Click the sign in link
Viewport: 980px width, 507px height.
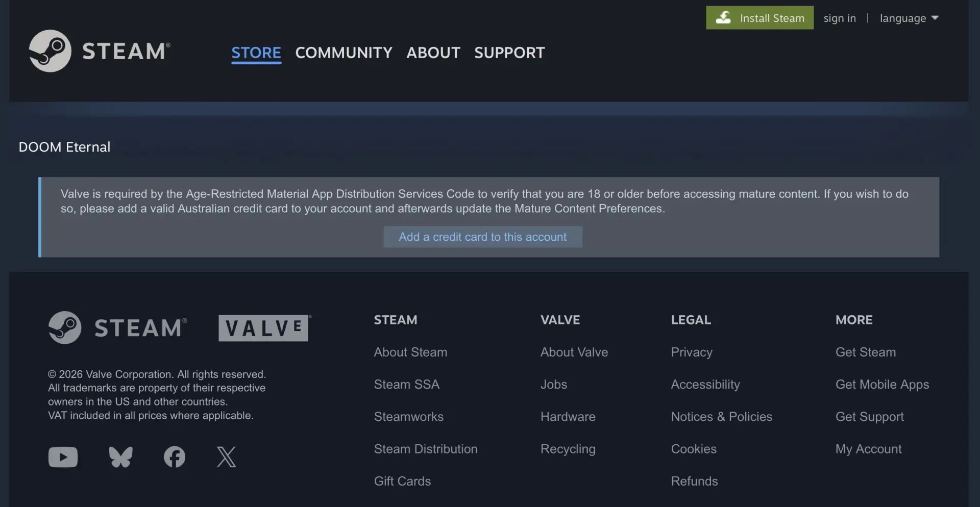[x=840, y=18]
